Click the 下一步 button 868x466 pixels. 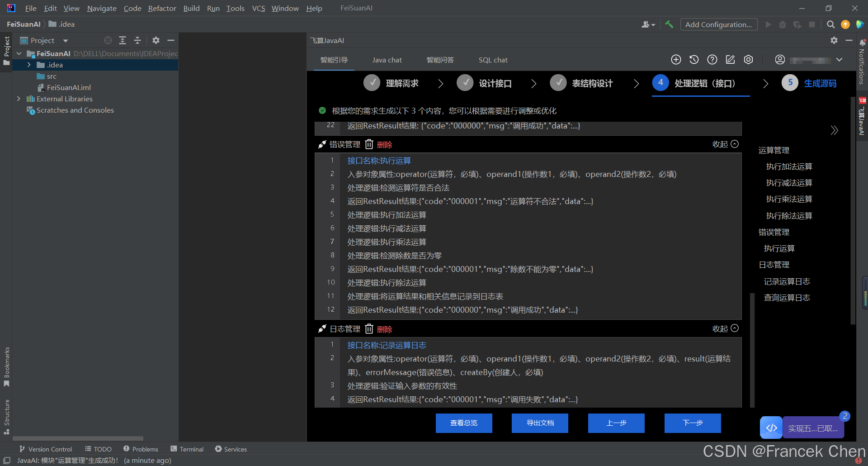pyautogui.click(x=693, y=423)
